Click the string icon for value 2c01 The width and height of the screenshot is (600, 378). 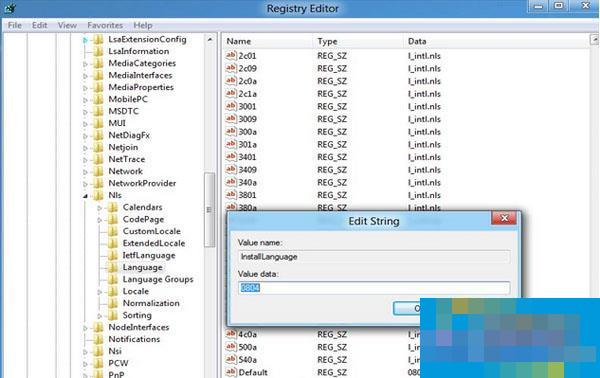231,55
